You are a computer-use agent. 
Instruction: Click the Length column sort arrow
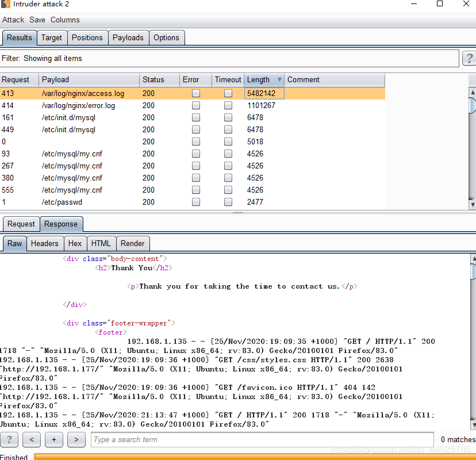tap(279, 79)
